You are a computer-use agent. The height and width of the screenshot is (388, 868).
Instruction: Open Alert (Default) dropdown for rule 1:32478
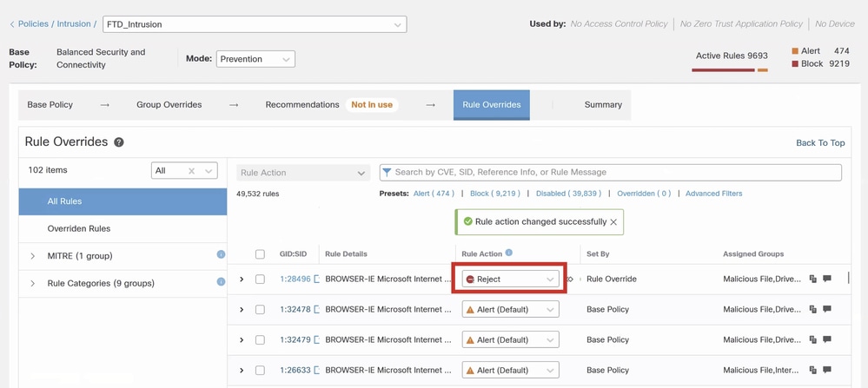coord(510,310)
